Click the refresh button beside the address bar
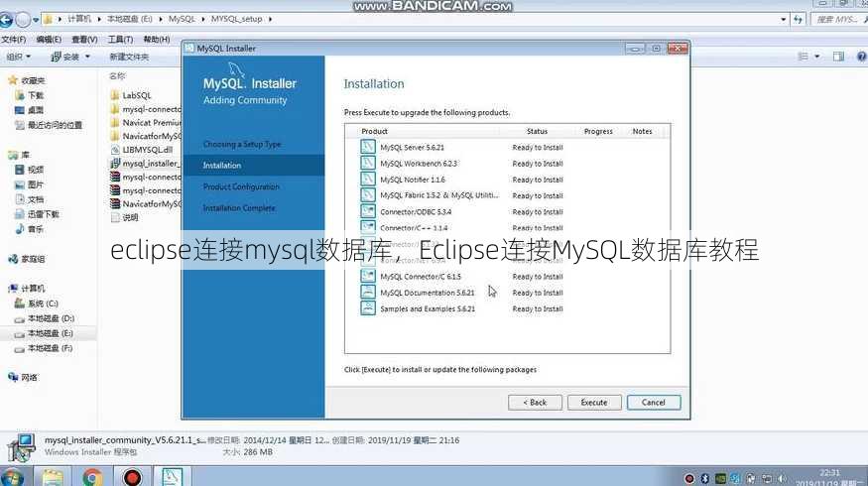 click(x=798, y=20)
